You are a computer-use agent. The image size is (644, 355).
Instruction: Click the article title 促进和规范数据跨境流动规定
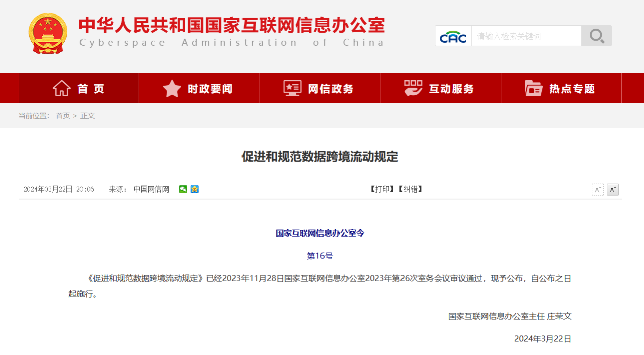(320, 157)
